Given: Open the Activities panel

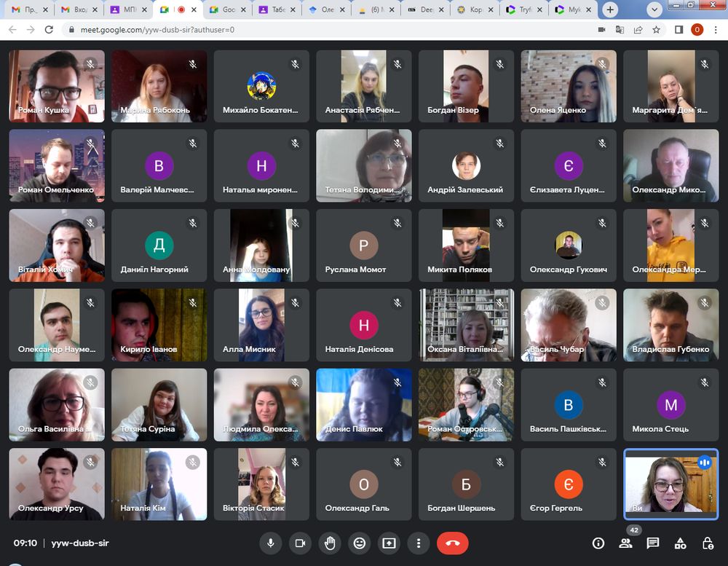Looking at the screenshot, I should (x=680, y=543).
